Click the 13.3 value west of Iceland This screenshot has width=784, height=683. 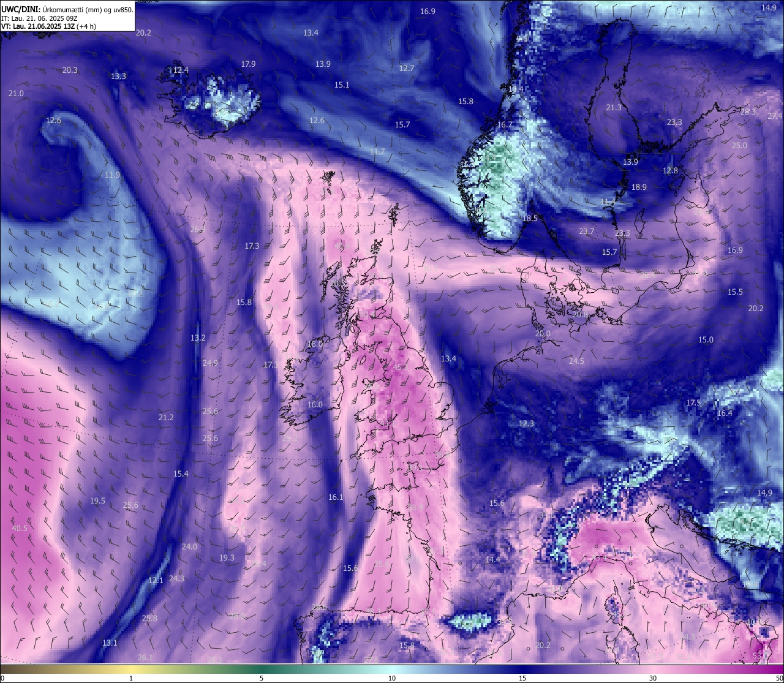coord(118,76)
